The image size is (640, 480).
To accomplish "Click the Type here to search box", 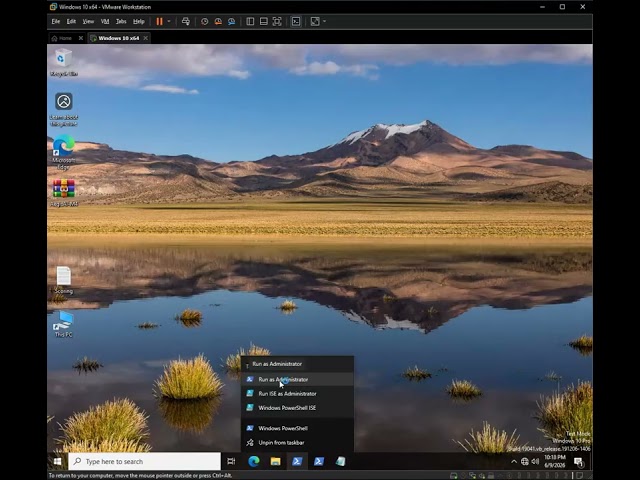I will coord(144,461).
